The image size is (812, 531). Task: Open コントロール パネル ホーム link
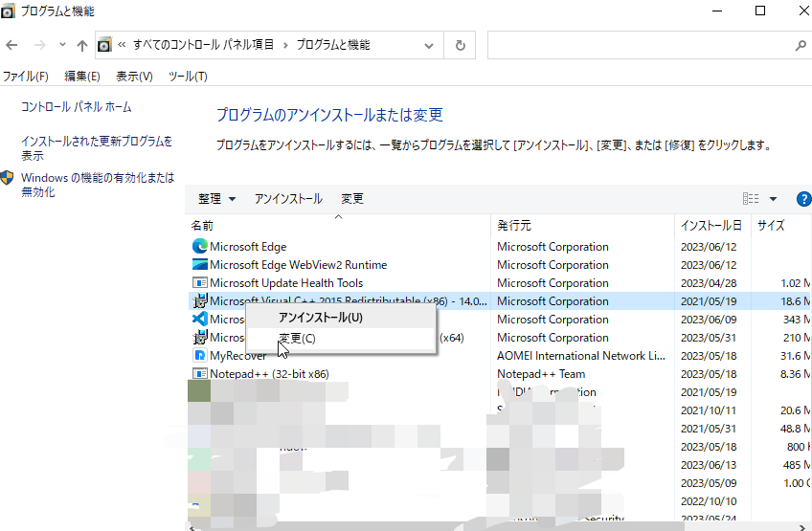77,107
